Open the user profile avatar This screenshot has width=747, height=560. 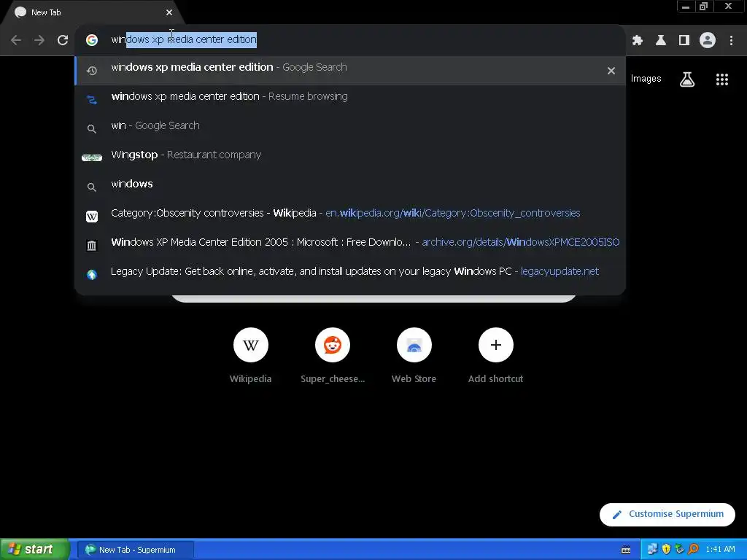(708, 40)
